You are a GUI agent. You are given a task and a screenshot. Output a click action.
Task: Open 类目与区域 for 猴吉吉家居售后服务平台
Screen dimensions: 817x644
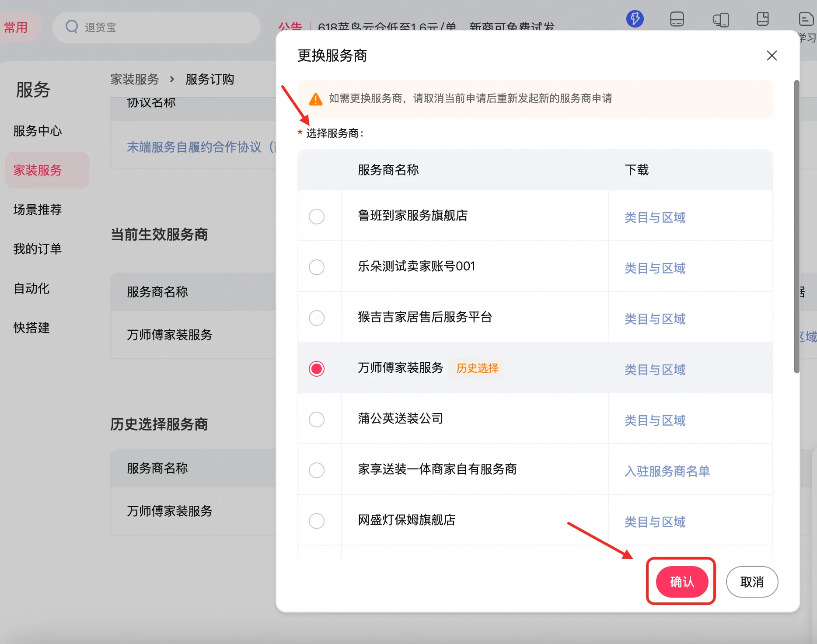pyautogui.click(x=655, y=319)
